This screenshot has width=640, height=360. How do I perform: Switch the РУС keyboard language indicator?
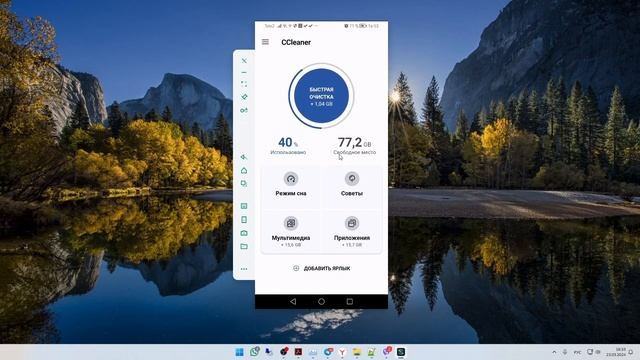(578, 352)
